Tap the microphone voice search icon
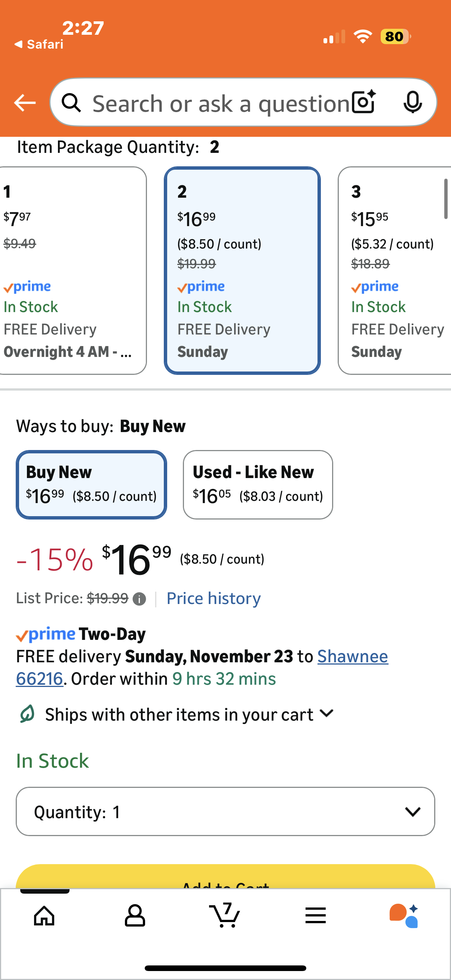The width and height of the screenshot is (451, 980). [412, 102]
